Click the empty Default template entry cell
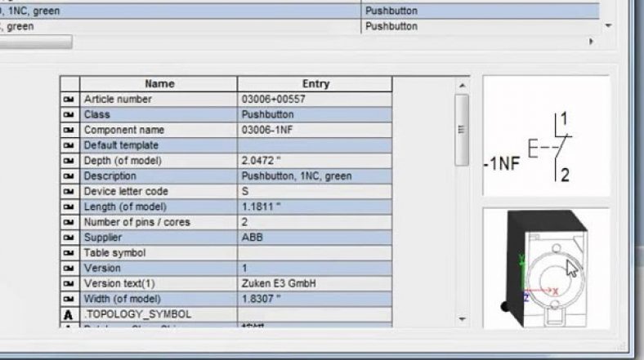This screenshot has height=360, width=644. click(x=315, y=145)
